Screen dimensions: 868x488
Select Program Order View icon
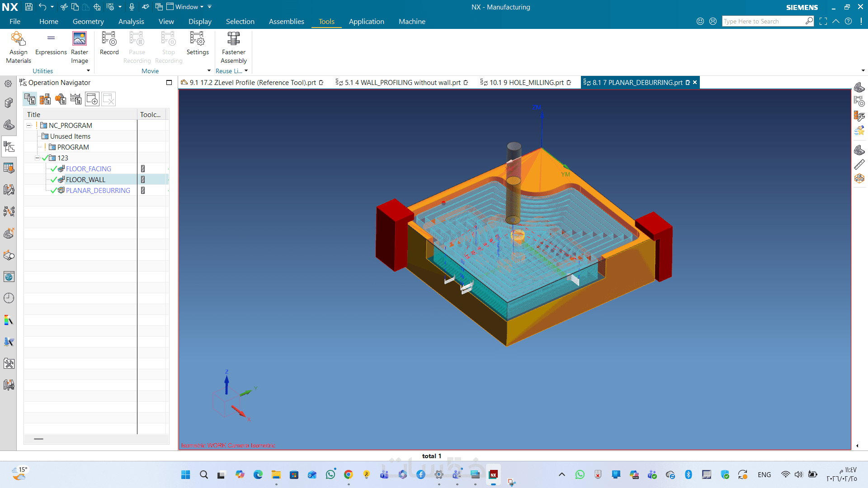[30, 99]
